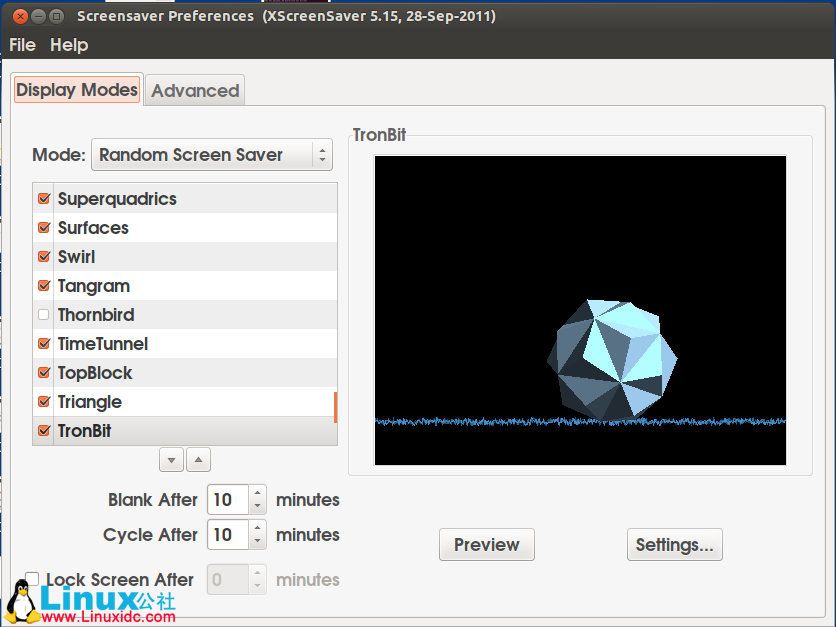
Task: Click the Preview button
Action: point(486,545)
